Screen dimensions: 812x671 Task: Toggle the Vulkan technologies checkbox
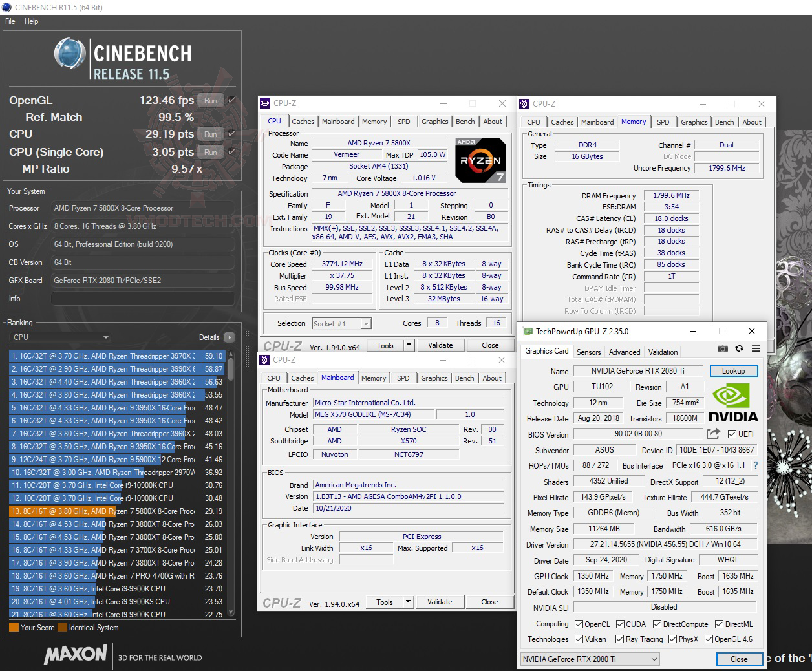[x=579, y=639]
